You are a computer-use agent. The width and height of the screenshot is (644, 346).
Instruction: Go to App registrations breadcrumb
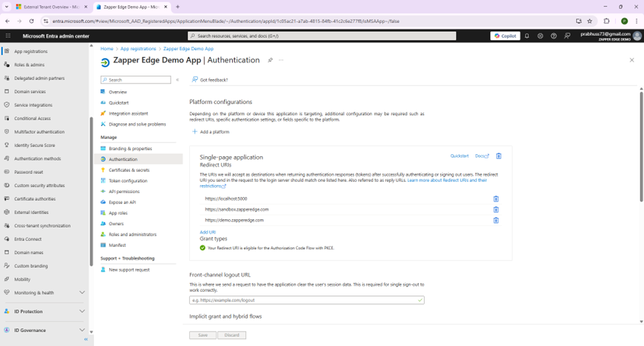pos(138,49)
